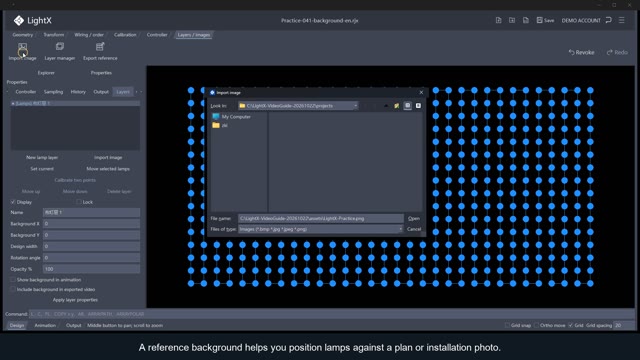Screen dimensions: 640x360
Task: Select the lamp layer row in the layer list
Action: click(x=75, y=103)
